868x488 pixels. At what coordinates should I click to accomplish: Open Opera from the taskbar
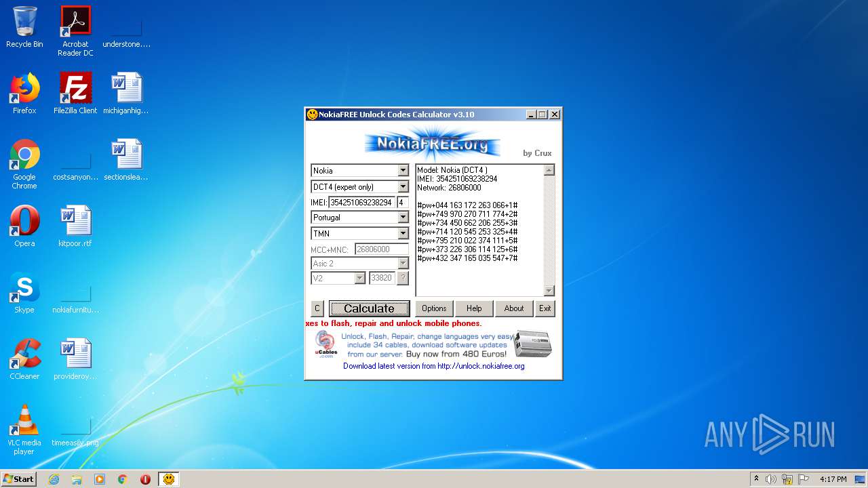click(x=145, y=479)
